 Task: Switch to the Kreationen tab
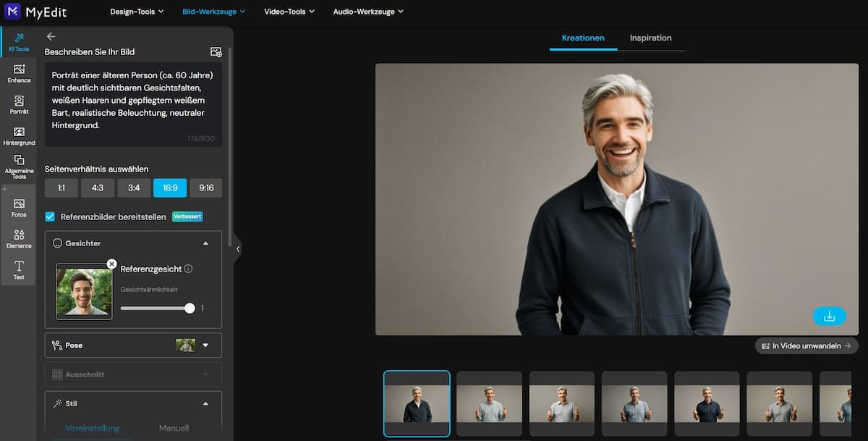point(583,38)
